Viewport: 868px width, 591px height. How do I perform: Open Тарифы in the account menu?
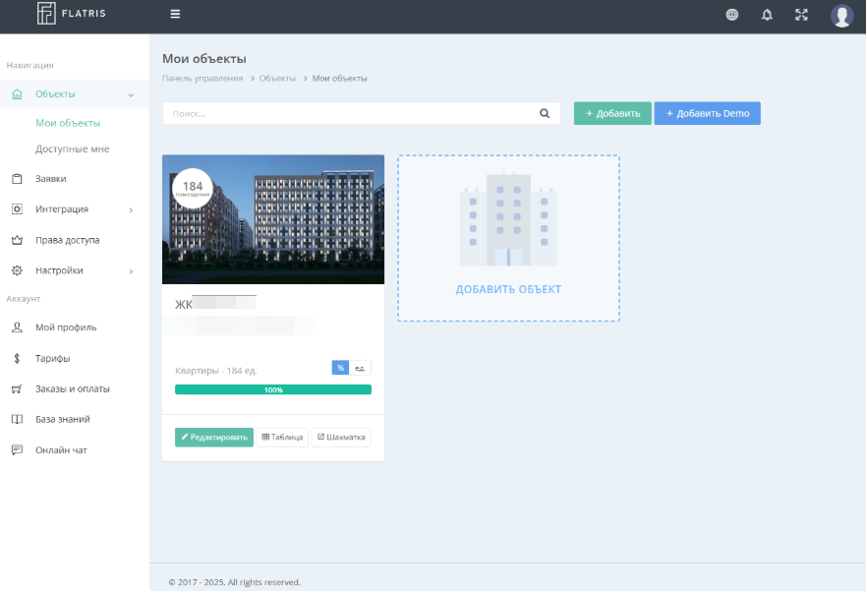(x=52, y=359)
